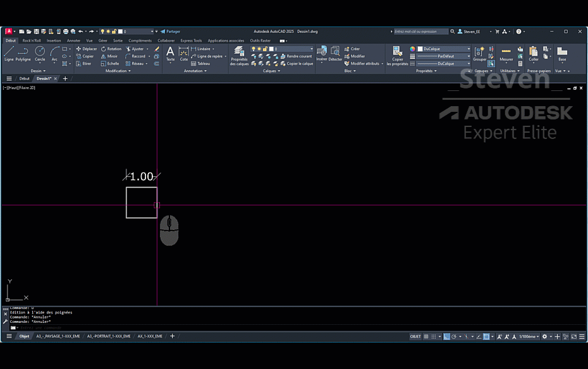The width and height of the screenshot is (588, 369).
Task: Open the Annoter ribbon tab
Action: click(x=73, y=40)
